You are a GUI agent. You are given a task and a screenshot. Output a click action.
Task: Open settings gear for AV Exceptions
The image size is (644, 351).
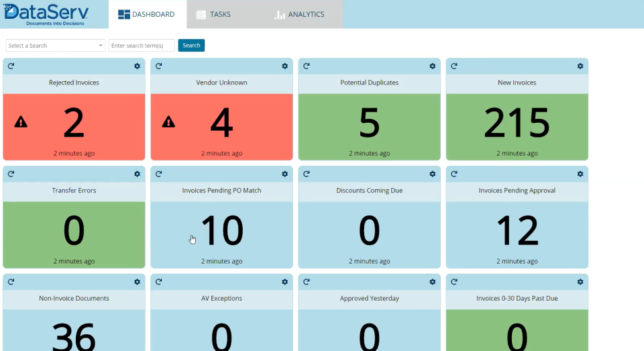coord(284,282)
